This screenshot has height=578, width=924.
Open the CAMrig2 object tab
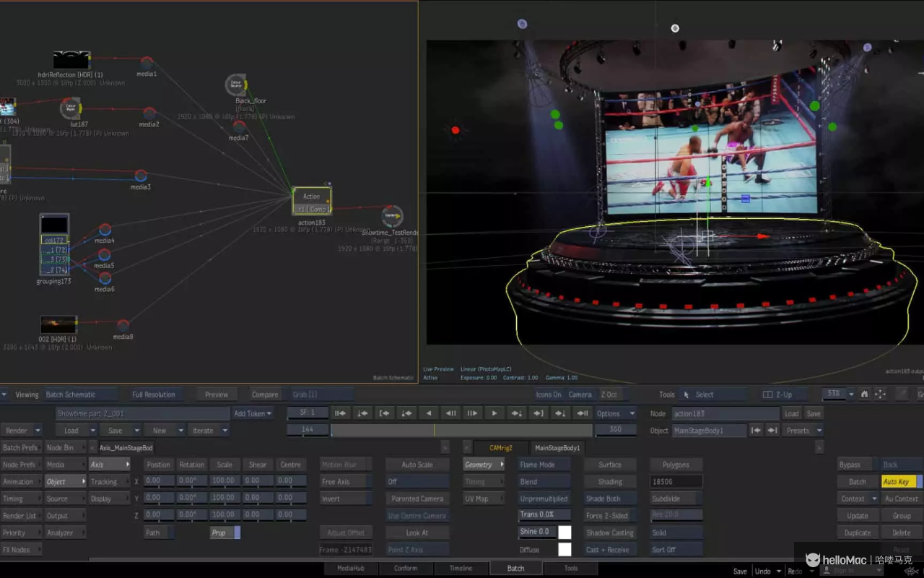click(501, 448)
